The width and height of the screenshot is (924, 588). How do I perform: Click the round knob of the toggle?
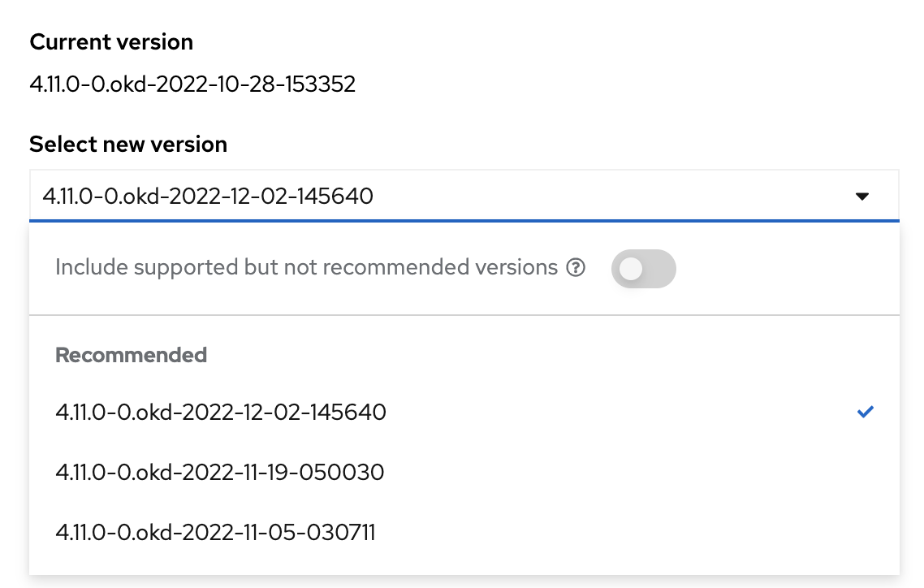(x=631, y=270)
